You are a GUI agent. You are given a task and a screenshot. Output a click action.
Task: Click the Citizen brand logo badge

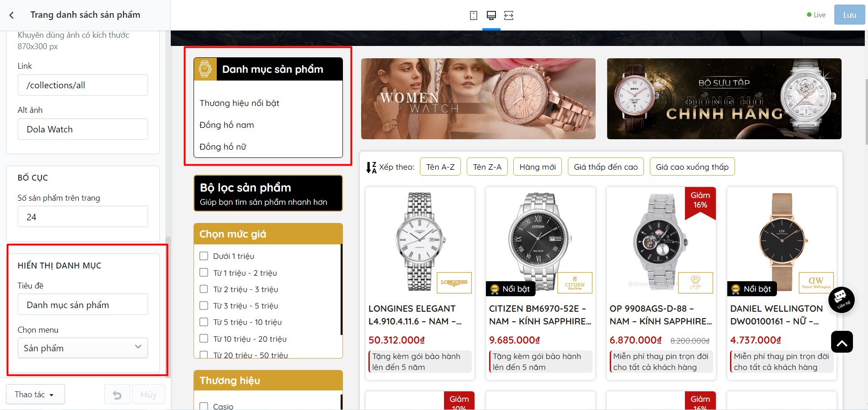point(575,283)
